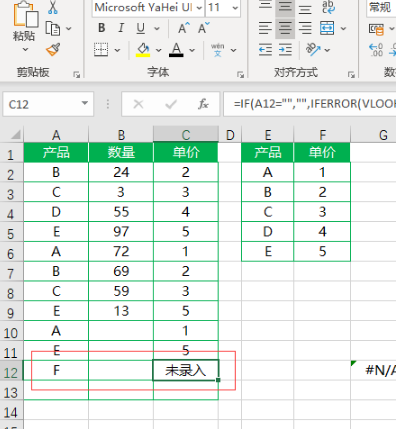397x429 pixels.
Task: Open phonetic guide dropdown arrow
Action: click(233, 50)
